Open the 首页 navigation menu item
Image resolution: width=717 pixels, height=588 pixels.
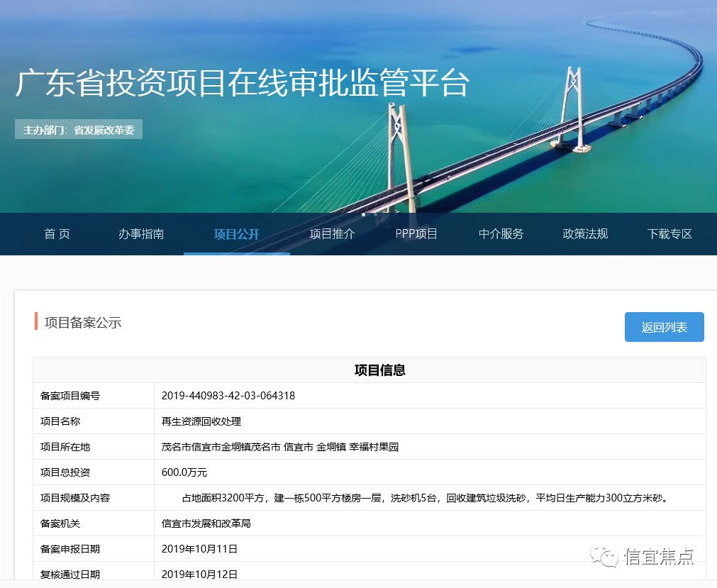pyautogui.click(x=57, y=234)
